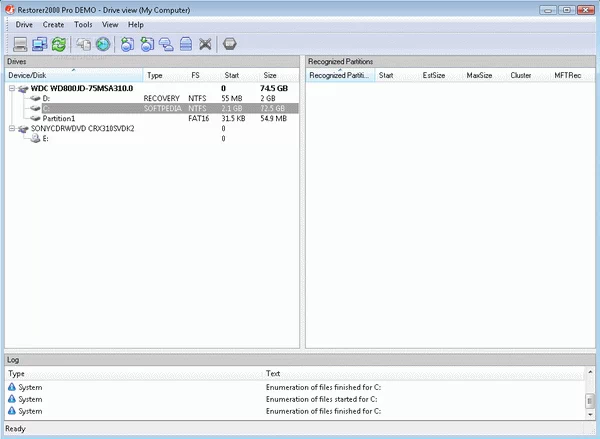Click the X remove toolbar icon
Image resolution: width=600 pixels, height=439 pixels.
[x=205, y=44]
